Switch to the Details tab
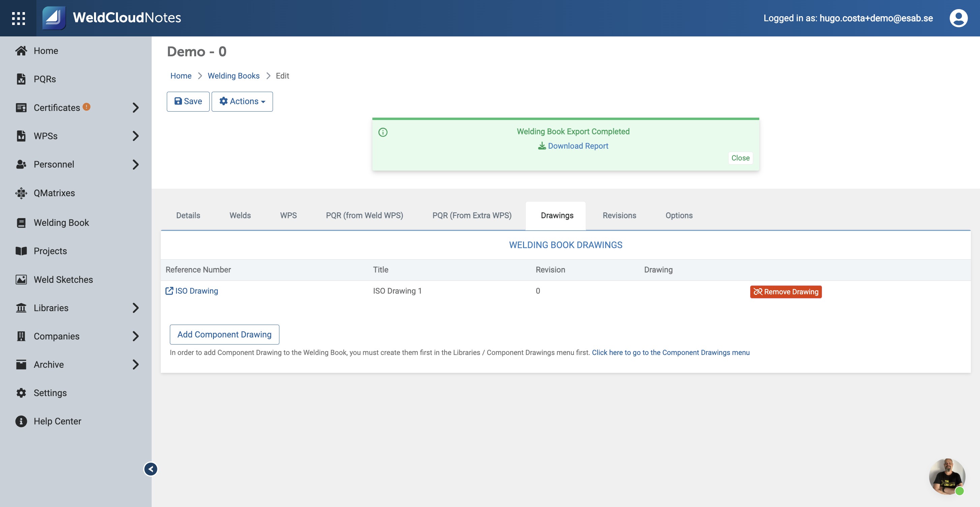This screenshot has width=980, height=507. click(x=188, y=215)
